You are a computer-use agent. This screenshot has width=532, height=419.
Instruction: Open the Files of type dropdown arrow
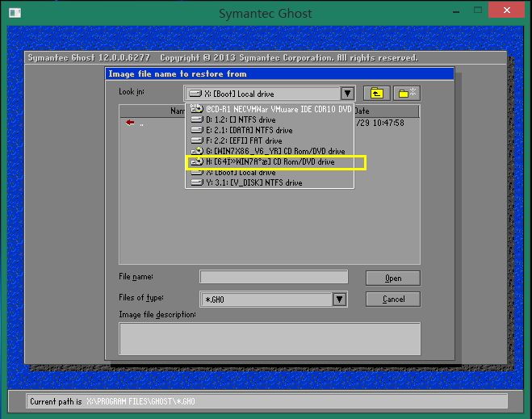tap(340, 300)
